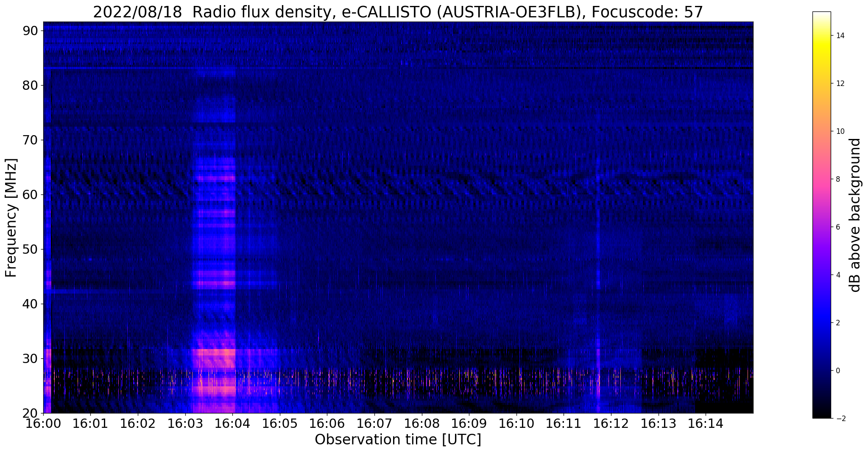Viewport: 868px width, 452px height.
Task: Click the 16:13 time tick label
Action: coord(659,424)
